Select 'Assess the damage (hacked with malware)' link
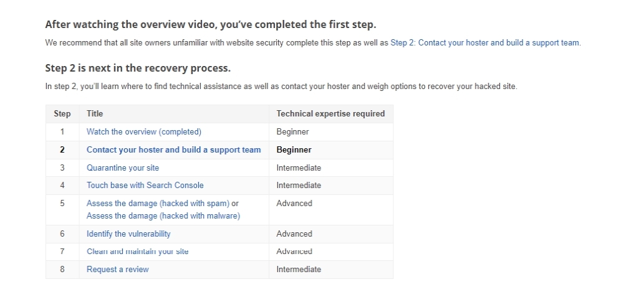The width and height of the screenshot is (644, 307). pyautogui.click(x=163, y=216)
